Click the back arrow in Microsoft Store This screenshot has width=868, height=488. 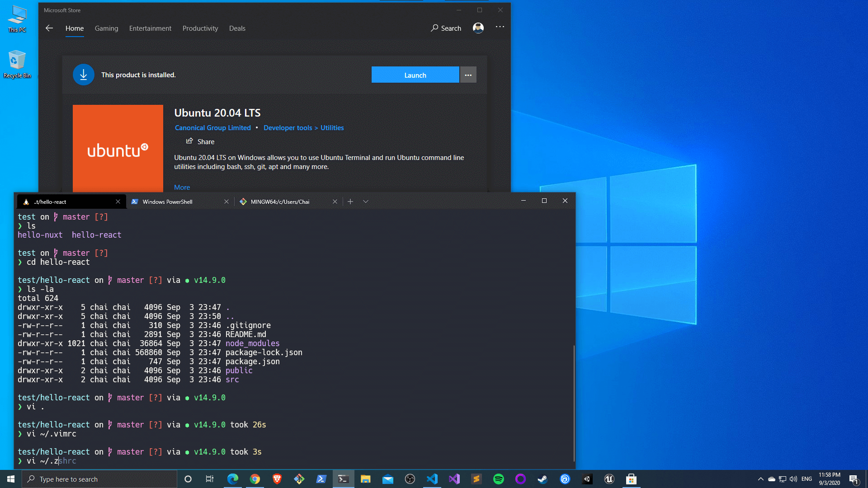49,28
